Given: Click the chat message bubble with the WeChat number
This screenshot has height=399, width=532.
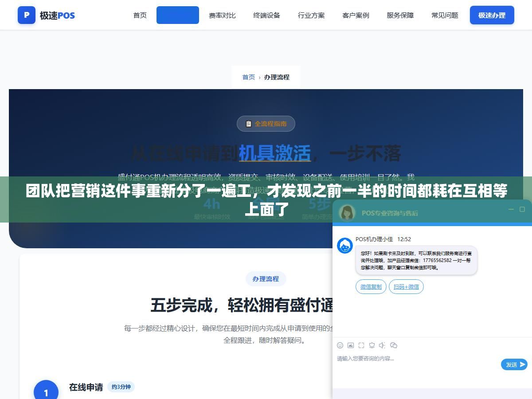Looking at the screenshot, I should pos(416,260).
